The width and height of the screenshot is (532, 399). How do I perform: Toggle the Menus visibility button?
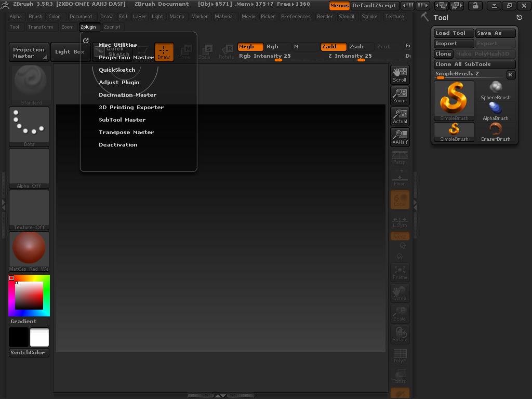point(339,5)
